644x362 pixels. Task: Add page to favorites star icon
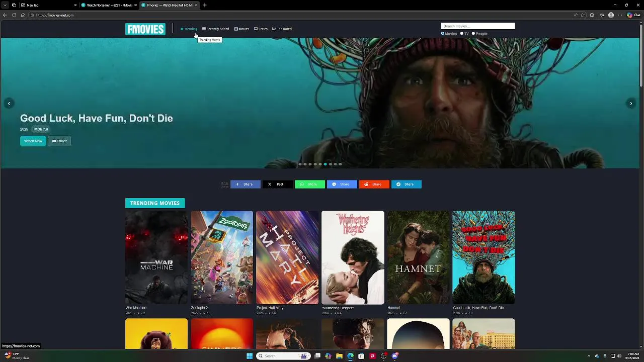pos(583,15)
